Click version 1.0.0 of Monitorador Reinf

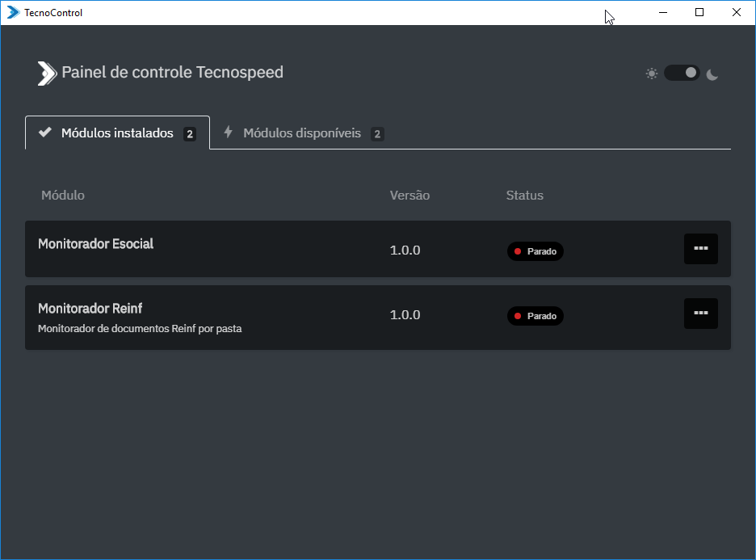pyautogui.click(x=405, y=315)
